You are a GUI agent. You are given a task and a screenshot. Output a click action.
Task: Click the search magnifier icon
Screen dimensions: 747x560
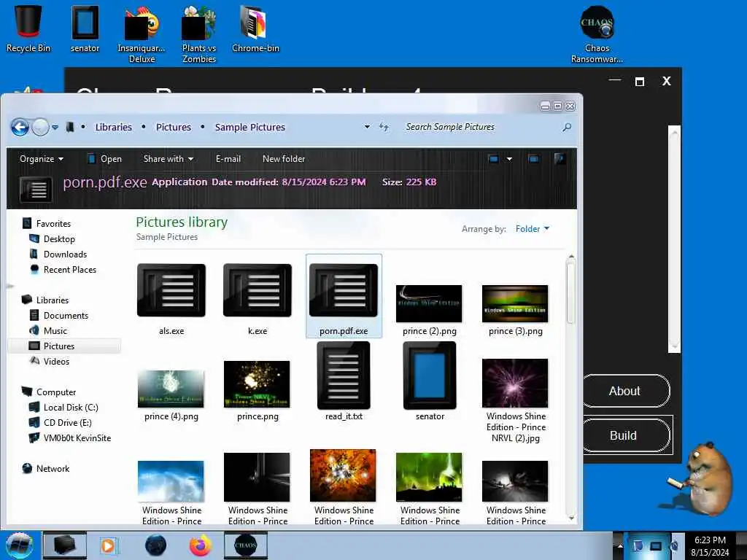tap(567, 127)
